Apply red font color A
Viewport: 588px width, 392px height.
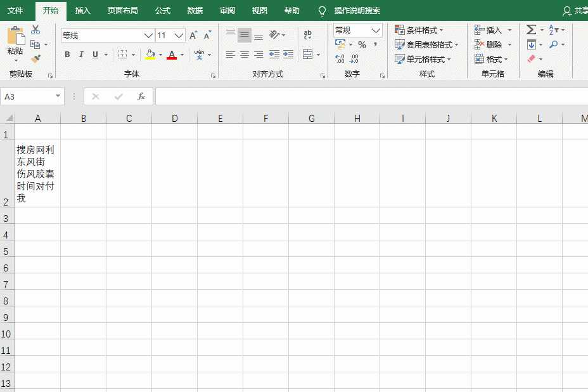click(172, 55)
